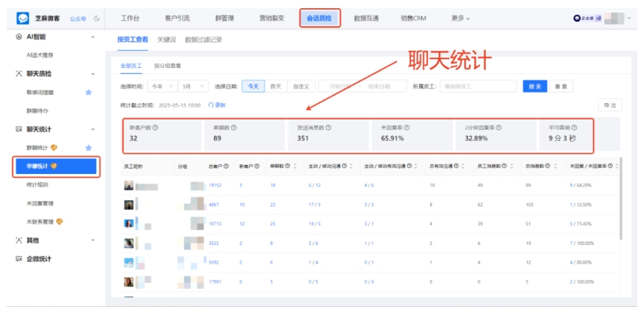The image size is (644, 315).
Task: Click the table vertical scrollbar
Action: point(622,197)
